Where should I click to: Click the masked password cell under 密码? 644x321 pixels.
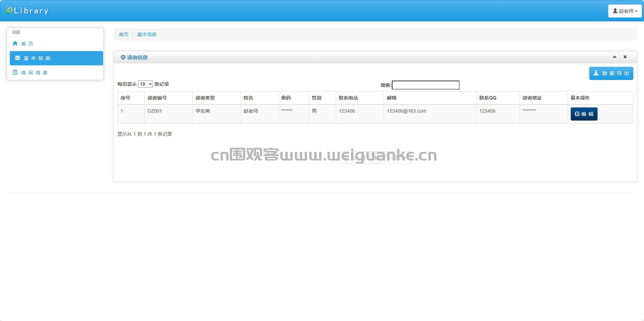(x=293, y=114)
